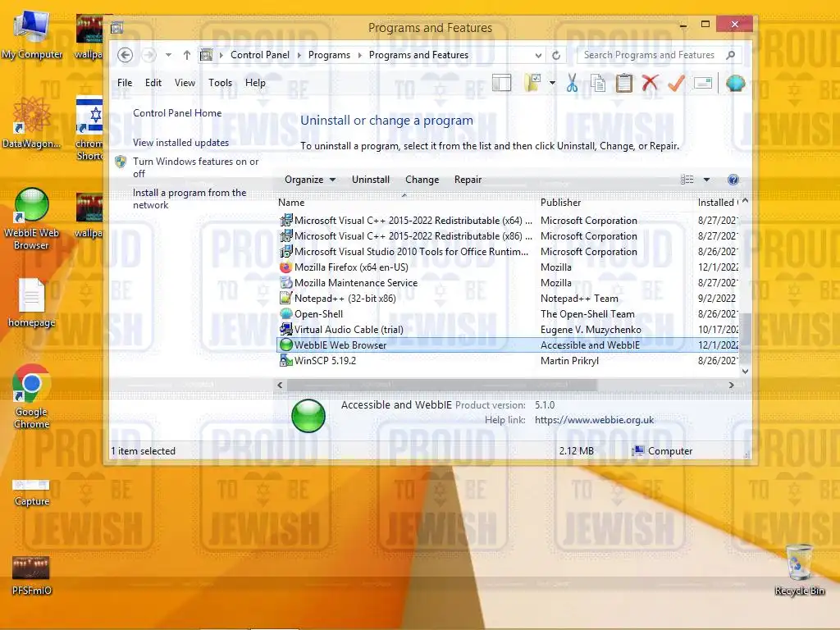Select Microsoft Visual C++ 2015-2022 (x64) row

(x=508, y=220)
